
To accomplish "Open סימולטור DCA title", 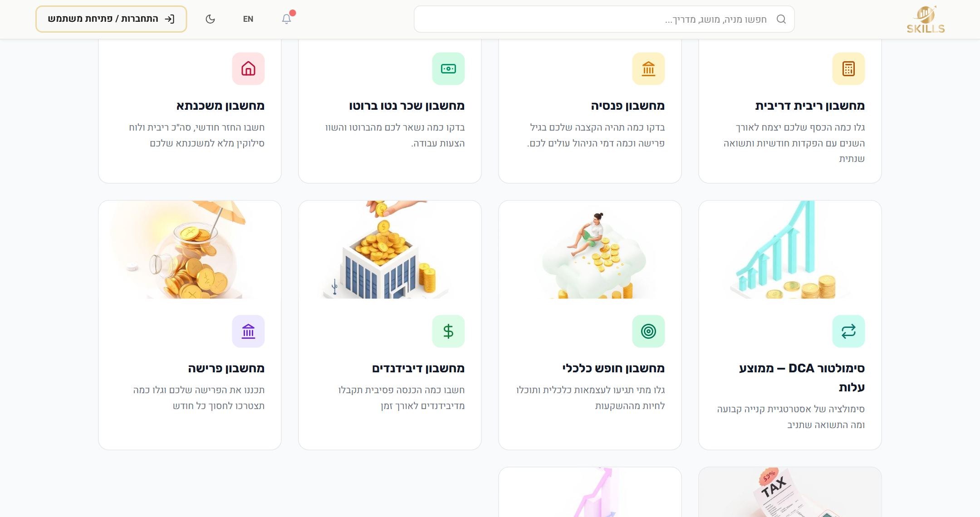I will pyautogui.click(x=802, y=377).
